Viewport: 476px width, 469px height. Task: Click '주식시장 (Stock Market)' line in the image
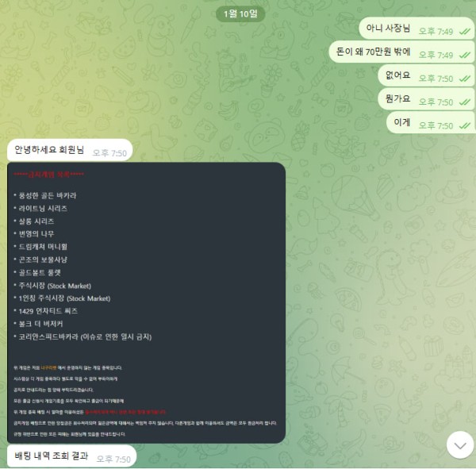click(55, 286)
